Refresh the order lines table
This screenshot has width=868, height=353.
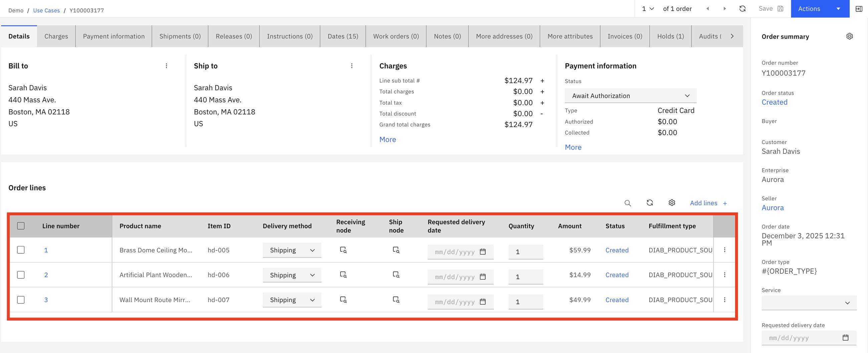click(x=650, y=203)
